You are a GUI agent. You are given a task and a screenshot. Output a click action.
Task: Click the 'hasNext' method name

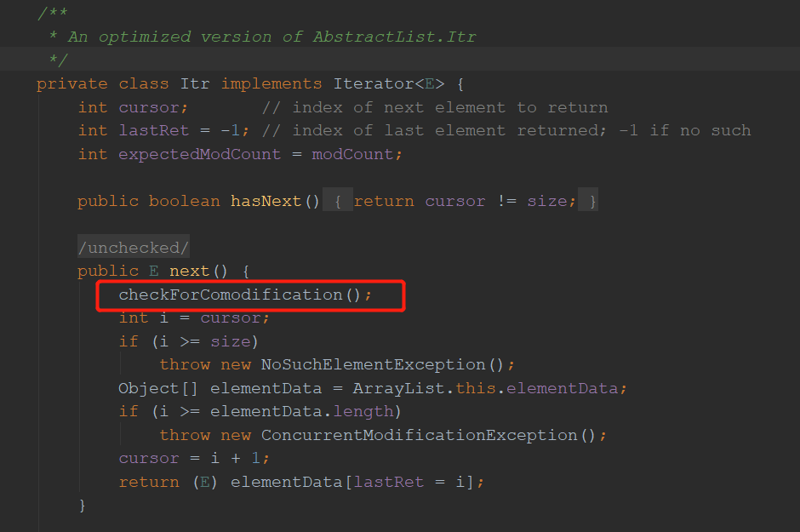pos(266,201)
